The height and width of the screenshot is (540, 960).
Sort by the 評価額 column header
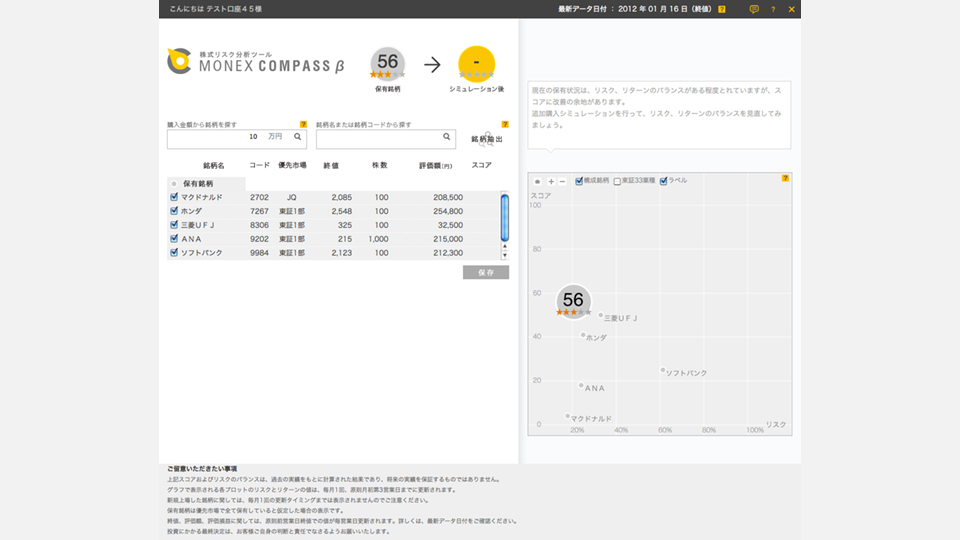click(435, 166)
